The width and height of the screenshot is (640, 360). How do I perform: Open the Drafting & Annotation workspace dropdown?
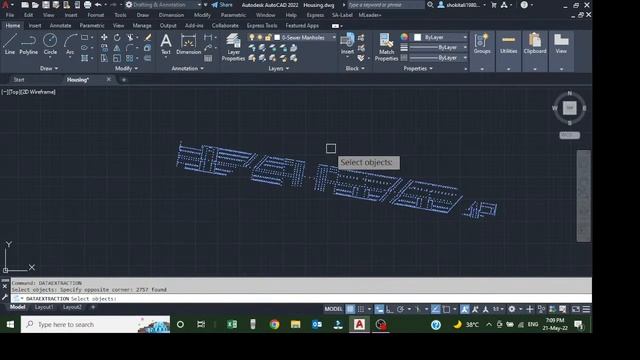[x=200, y=5]
